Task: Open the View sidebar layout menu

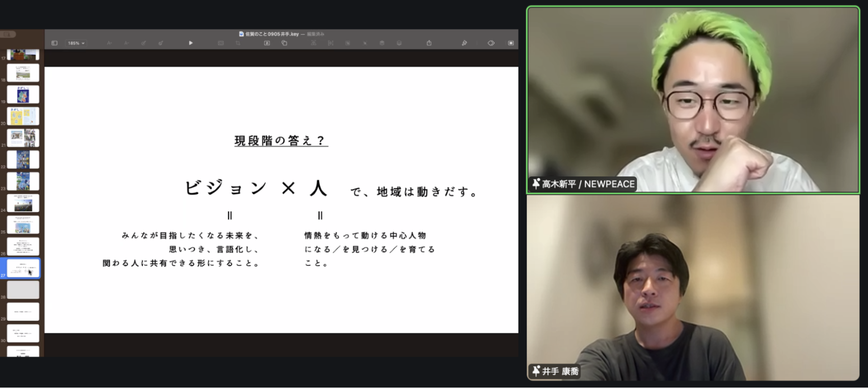Action: [x=55, y=43]
